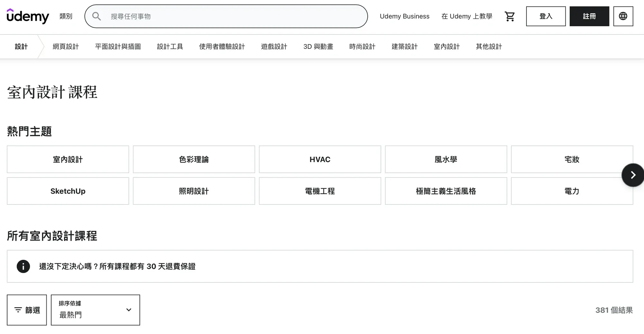Go to 設計 parent category

[21, 46]
